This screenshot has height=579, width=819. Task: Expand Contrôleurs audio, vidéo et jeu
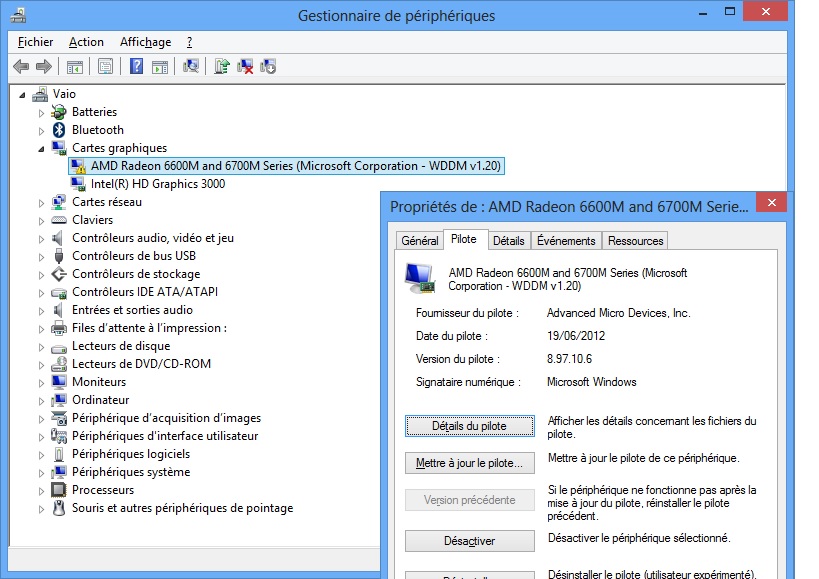41,239
